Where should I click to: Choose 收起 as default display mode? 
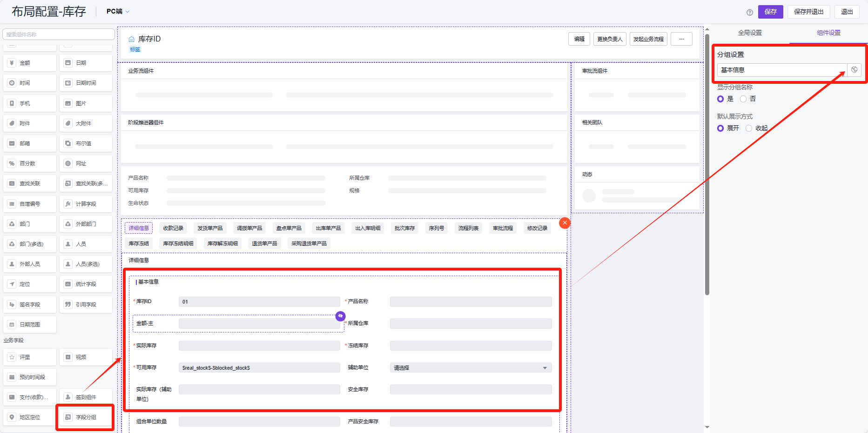click(749, 128)
